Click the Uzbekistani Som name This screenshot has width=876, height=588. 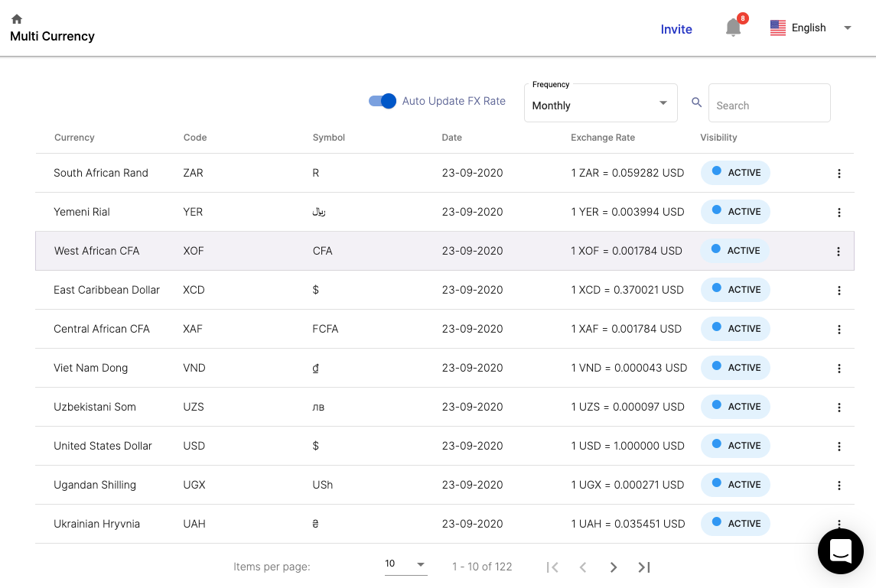point(95,407)
